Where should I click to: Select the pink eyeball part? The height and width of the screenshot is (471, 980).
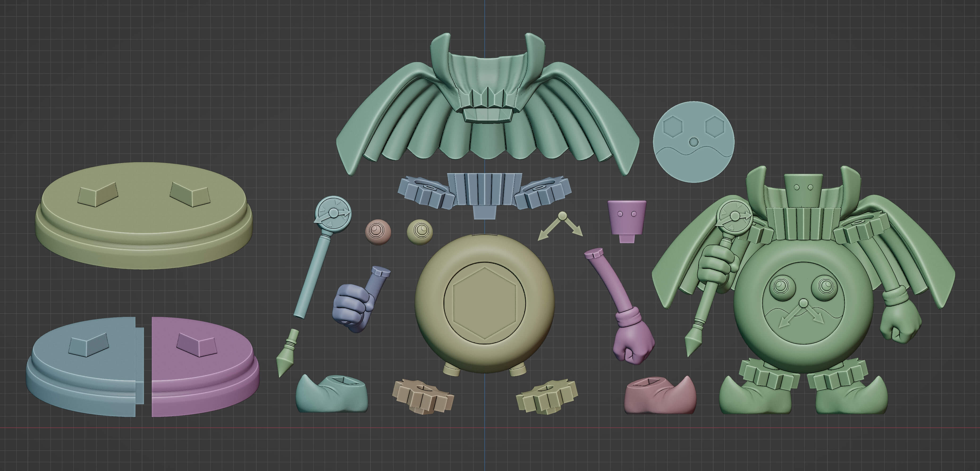(378, 232)
